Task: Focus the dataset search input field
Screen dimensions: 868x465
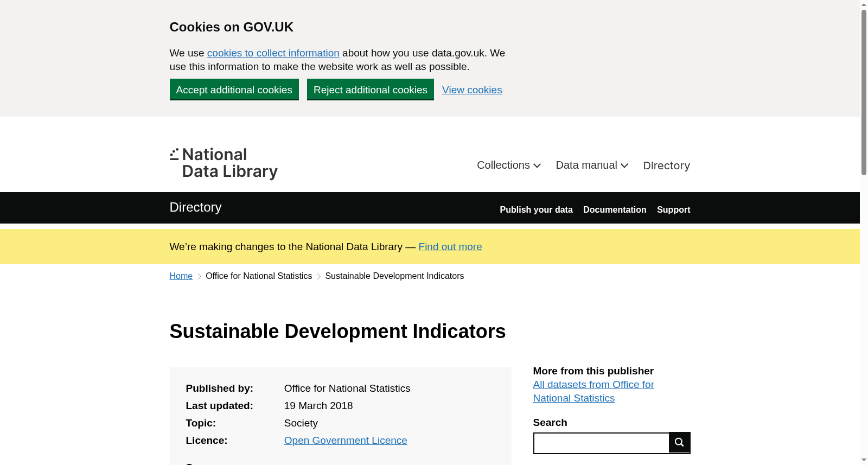Action: [601, 443]
